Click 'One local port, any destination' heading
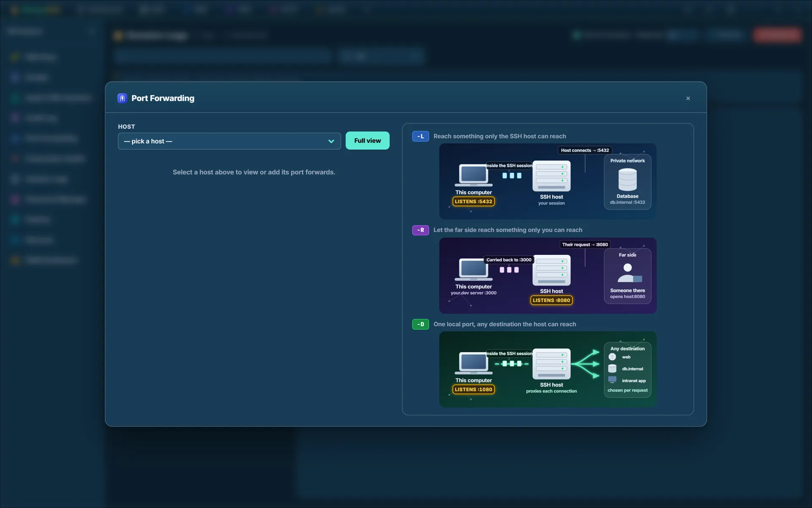The width and height of the screenshot is (812, 508). click(505, 324)
